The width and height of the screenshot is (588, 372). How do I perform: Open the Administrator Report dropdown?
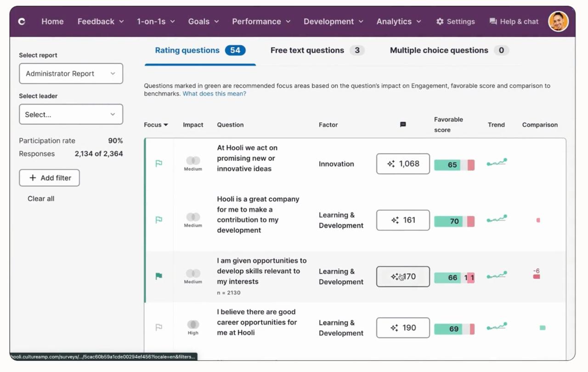(x=71, y=73)
